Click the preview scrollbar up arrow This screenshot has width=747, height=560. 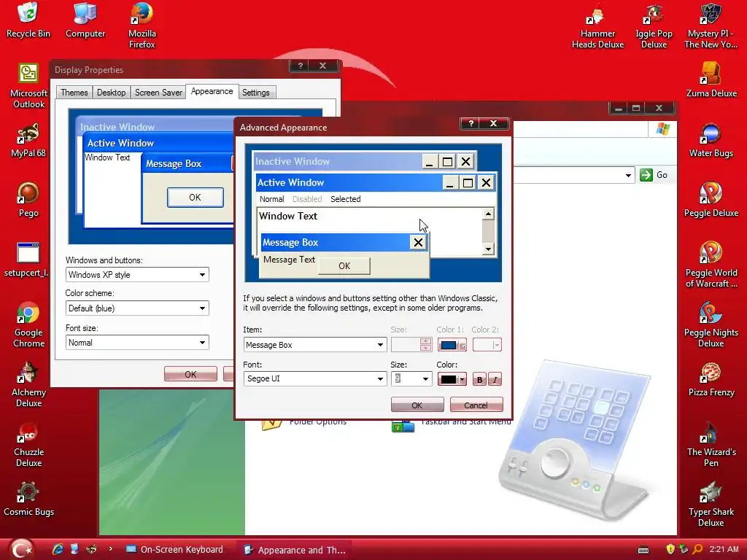(x=488, y=214)
